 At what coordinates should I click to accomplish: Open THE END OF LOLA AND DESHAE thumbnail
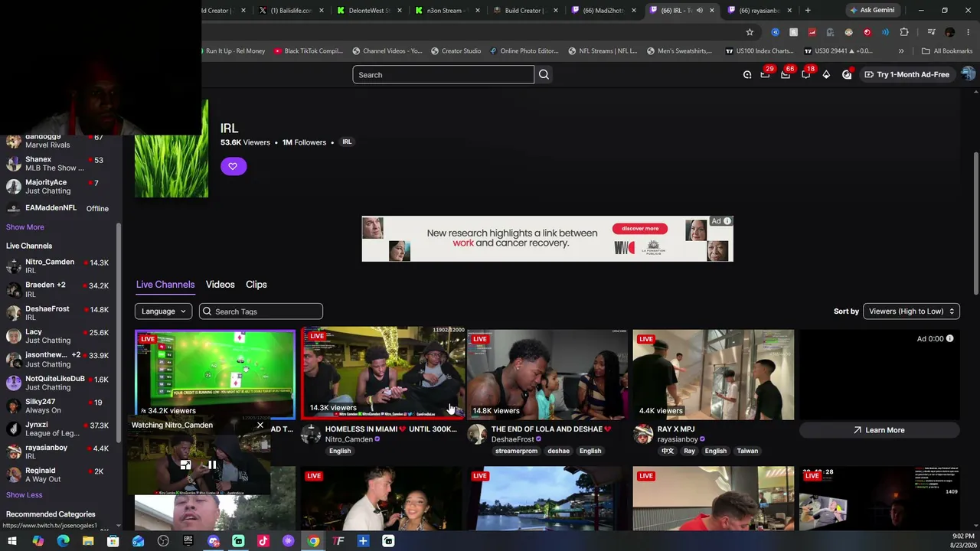click(x=547, y=374)
